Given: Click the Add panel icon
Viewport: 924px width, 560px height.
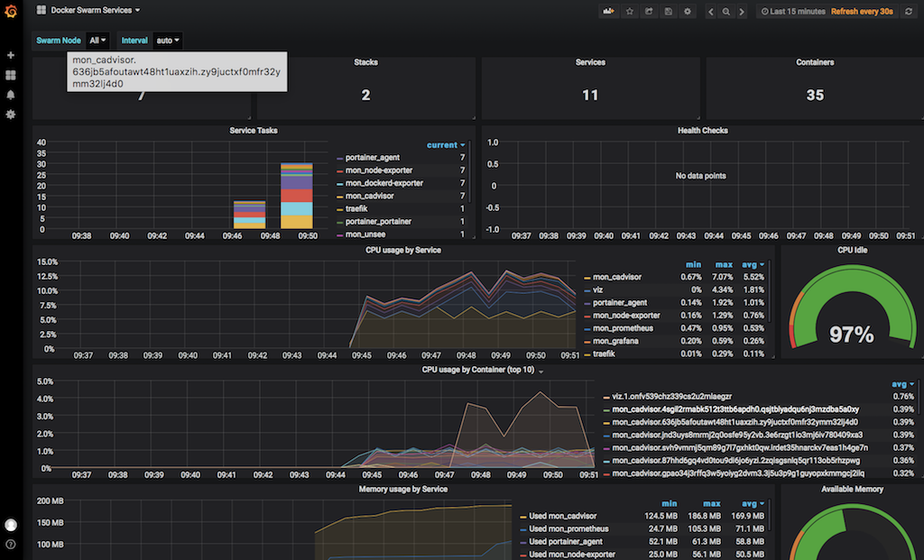Looking at the screenshot, I should (x=609, y=11).
